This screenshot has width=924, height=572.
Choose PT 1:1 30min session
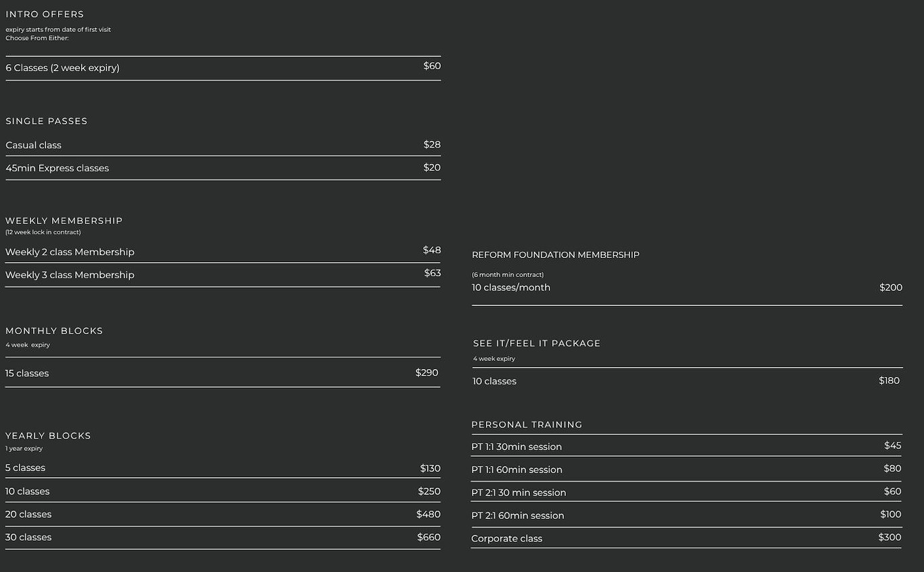(x=686, y=446)
